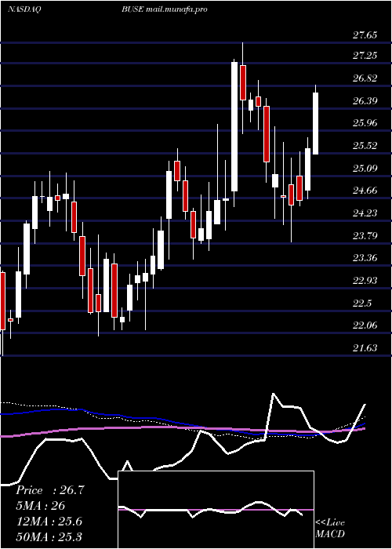Viewport: 392px width, 549px height.
Task: Click the tallest white candle reaching 27.25
Action: coord(234,126)
